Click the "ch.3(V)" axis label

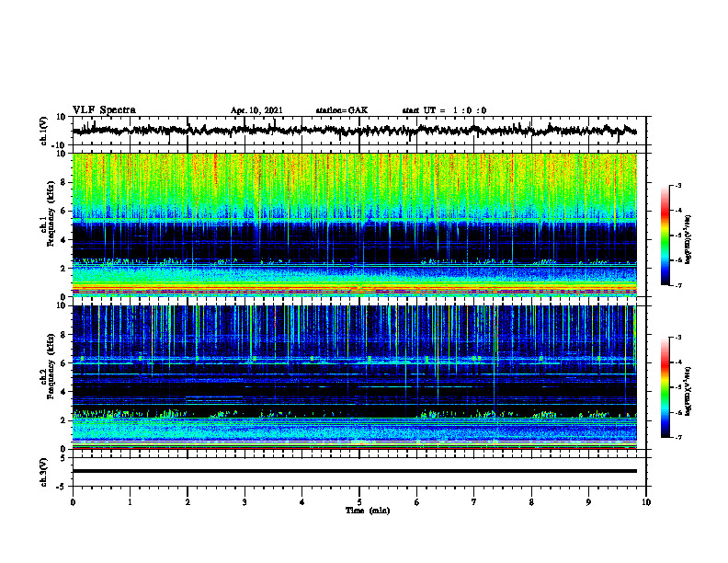[x=44, y=472]
